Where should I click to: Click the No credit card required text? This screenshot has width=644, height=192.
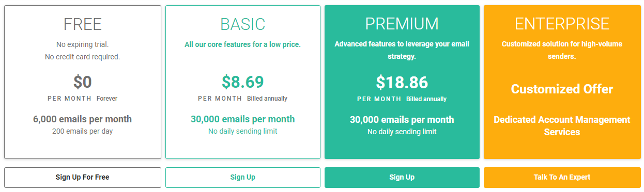click(83, 57)
